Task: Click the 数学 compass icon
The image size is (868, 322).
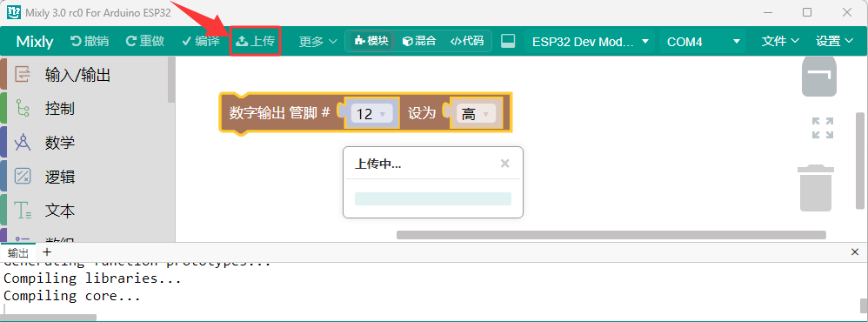Action: click(23, 143)
